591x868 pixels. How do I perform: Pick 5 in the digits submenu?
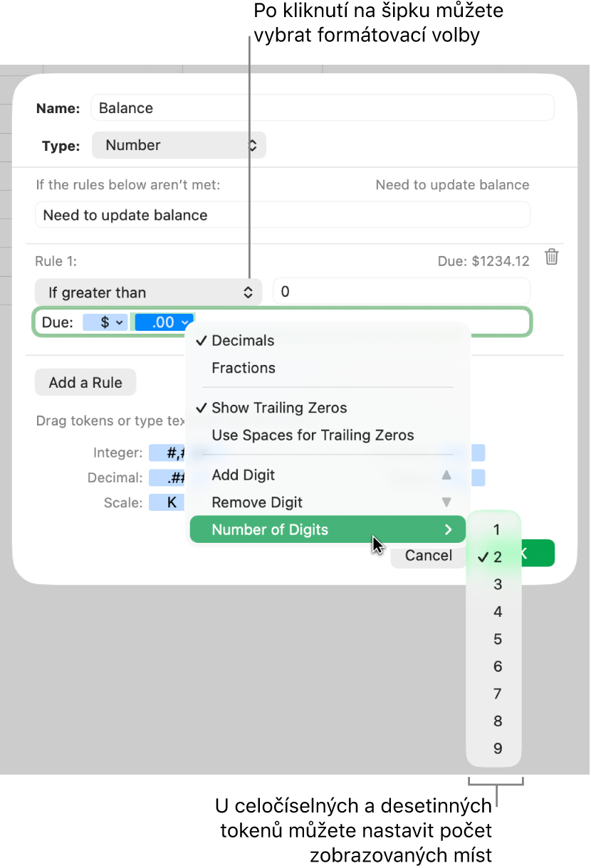click(x=497, y=639)
